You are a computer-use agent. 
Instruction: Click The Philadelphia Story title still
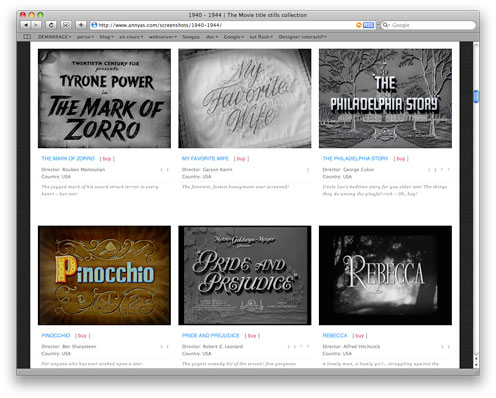(385, 98)
